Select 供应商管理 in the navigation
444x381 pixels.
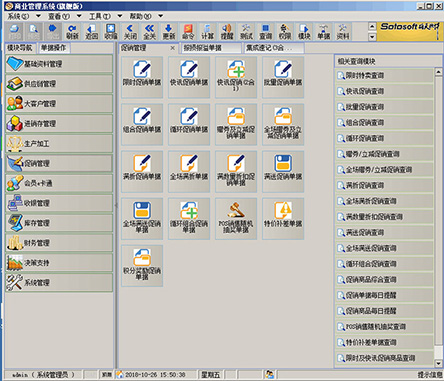click(x=59, y=84)
